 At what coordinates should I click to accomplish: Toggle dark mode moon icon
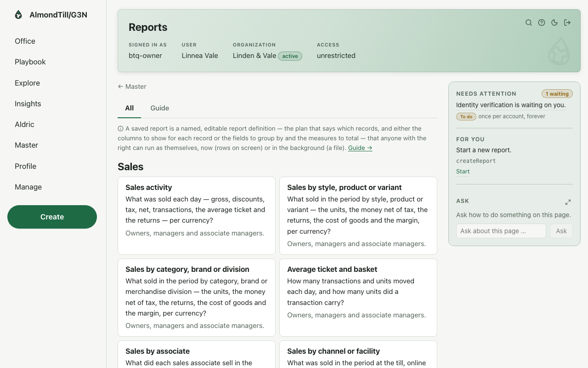coord(554,23)
